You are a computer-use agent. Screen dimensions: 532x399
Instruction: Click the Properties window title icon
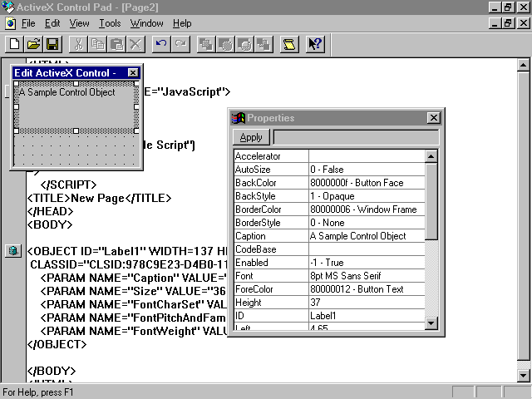coord(239,118)
